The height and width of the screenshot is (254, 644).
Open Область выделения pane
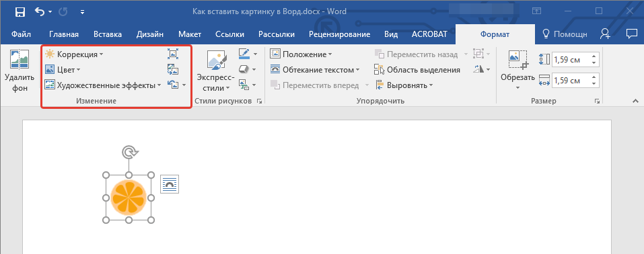(417, 70)
